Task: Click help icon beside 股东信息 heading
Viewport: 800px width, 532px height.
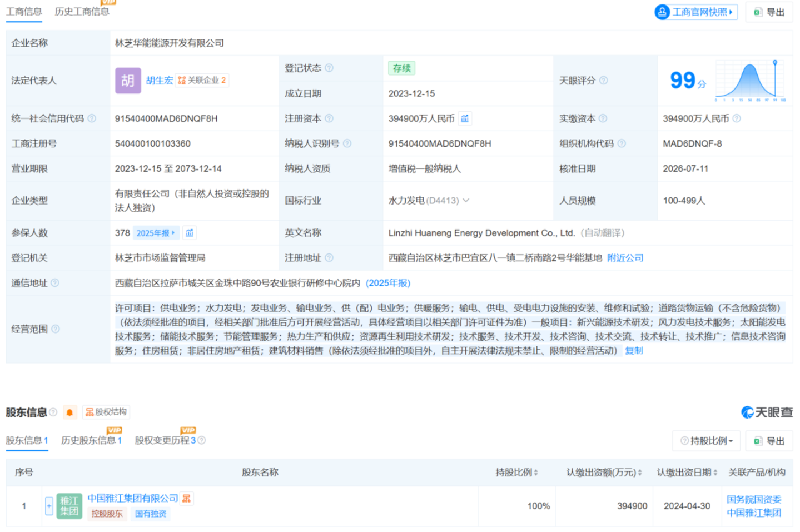Action: coord(53,412)
